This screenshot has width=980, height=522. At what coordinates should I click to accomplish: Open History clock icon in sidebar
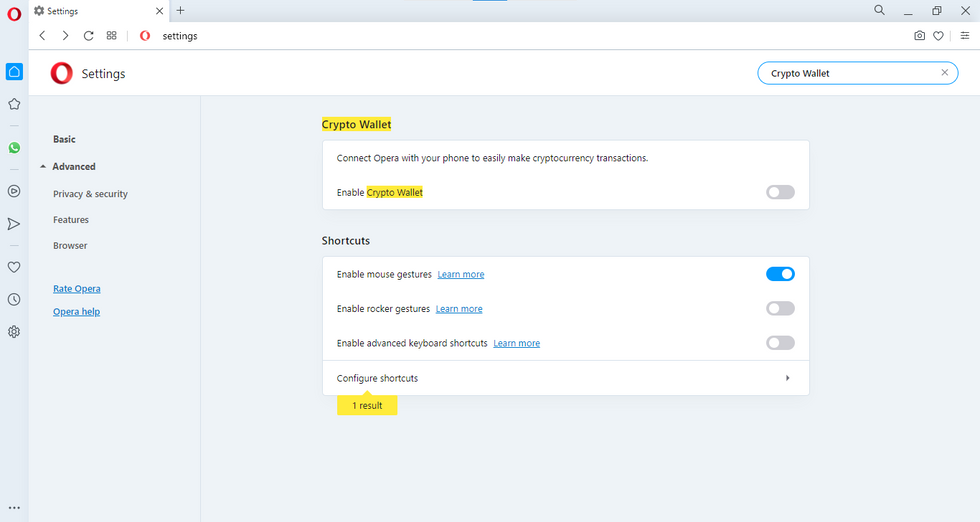[x=14, y=299]
